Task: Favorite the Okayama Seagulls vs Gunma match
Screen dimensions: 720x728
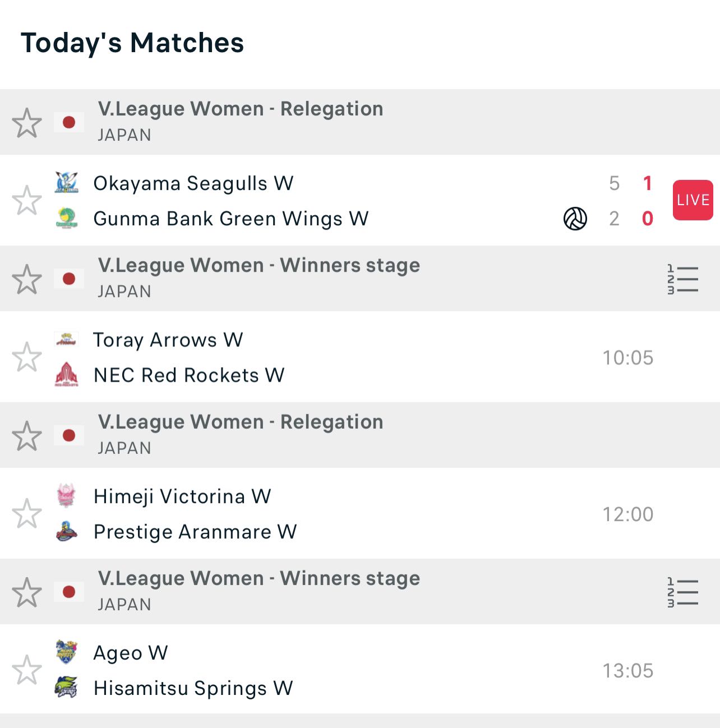Action: (27, 200)
